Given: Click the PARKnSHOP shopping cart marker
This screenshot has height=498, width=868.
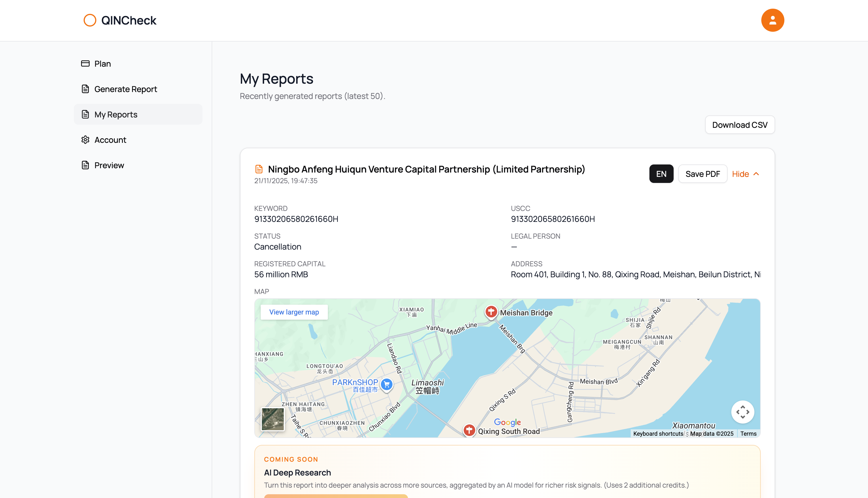Looking at the screenshot, I should click(386, 384).
